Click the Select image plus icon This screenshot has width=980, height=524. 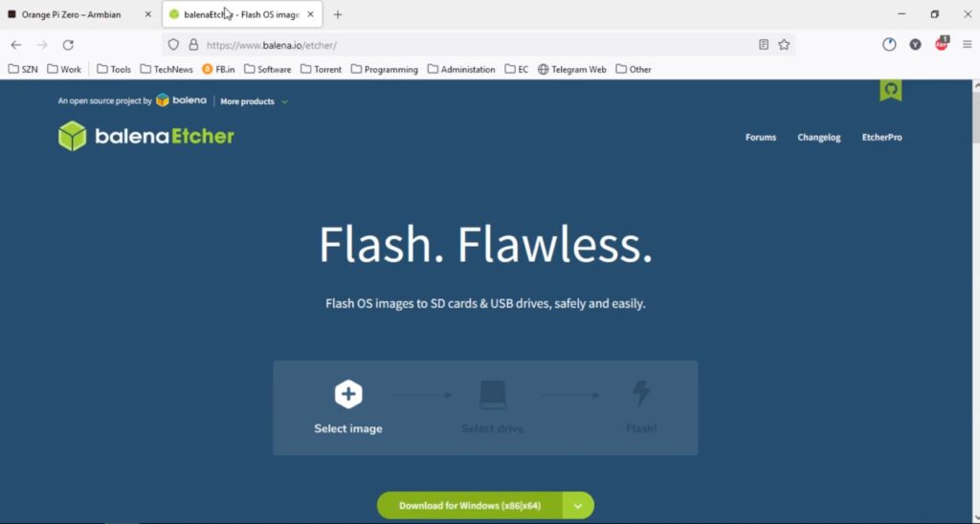click(348, 394)
